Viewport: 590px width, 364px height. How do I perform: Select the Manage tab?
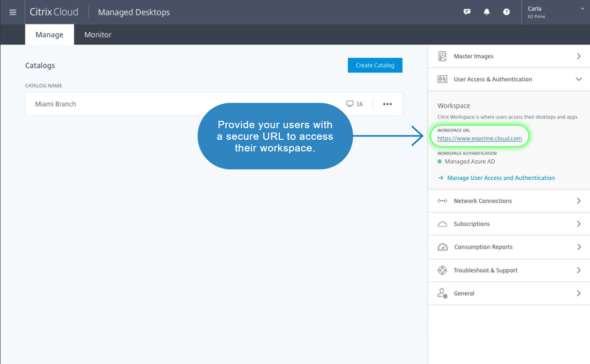click(49, 35)
